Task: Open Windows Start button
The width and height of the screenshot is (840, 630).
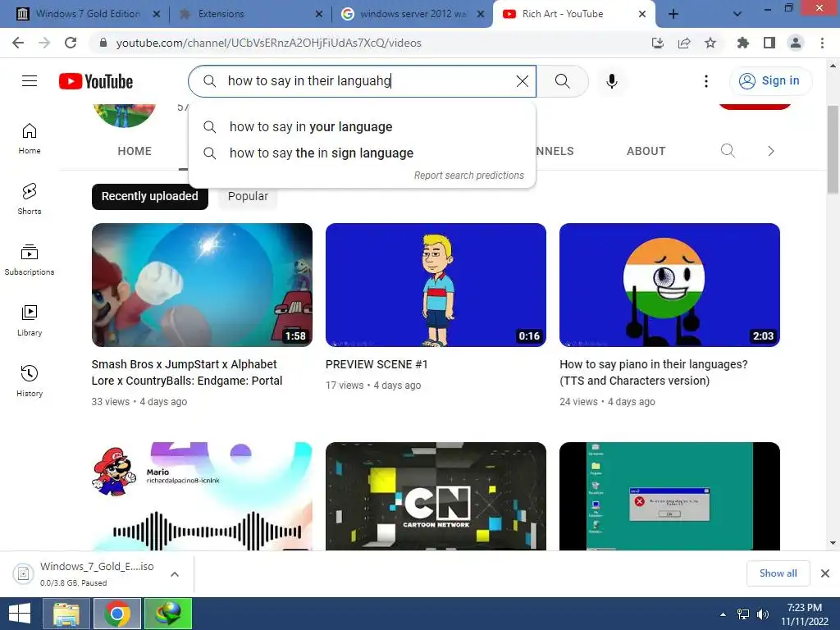Action: click(x=20, y=614)
